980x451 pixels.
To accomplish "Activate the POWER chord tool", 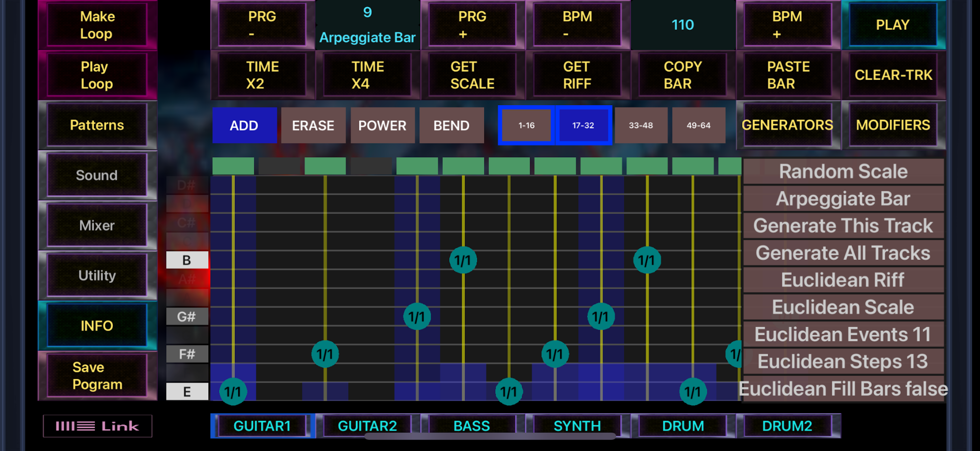I will [x=382, y=125].
